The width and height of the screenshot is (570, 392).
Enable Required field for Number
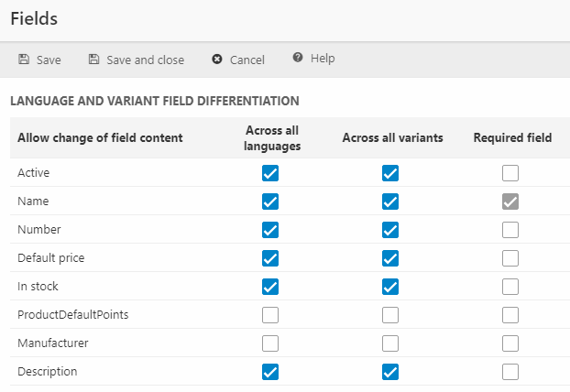coord(510,230)
